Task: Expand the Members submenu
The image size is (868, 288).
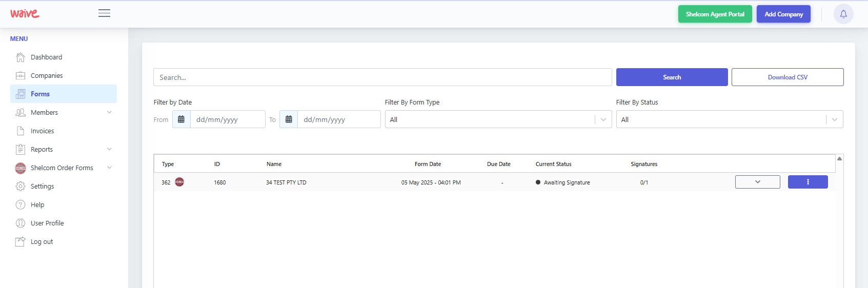Action: click(109, 112)
